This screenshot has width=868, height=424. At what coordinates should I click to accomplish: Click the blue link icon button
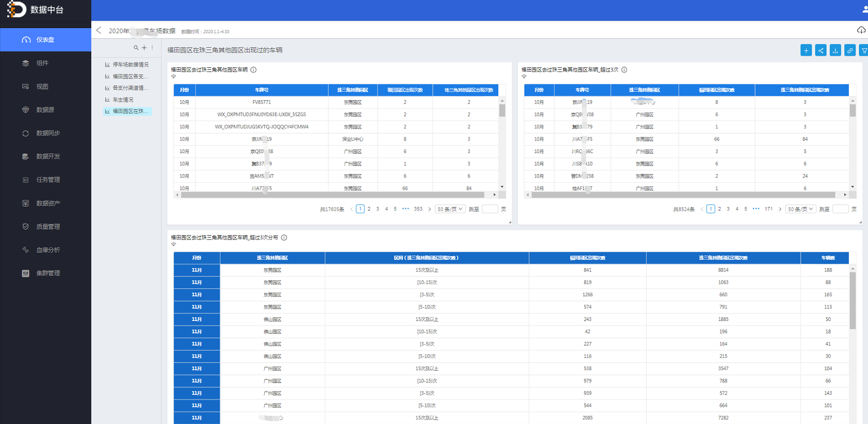[x=850, y=51]
